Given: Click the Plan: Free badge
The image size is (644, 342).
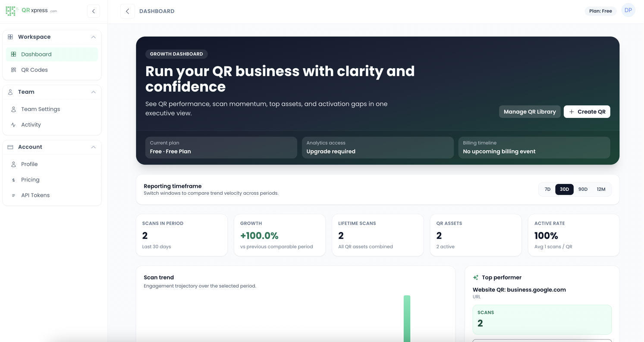Looking at the screenshot, I should 600,11.
